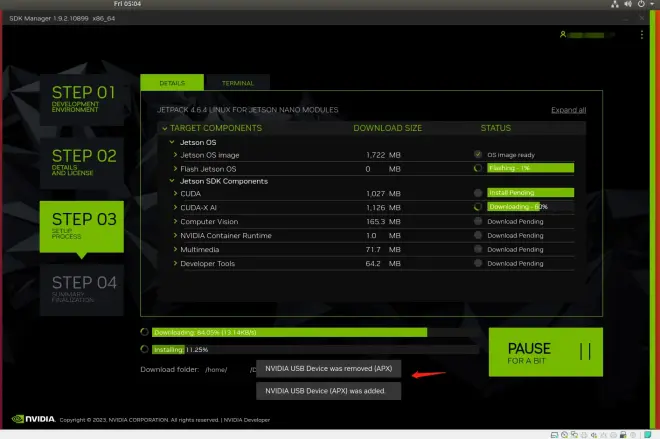Image resolution: width=660 pixels, height=439 pixels.
Task: Go to Step 02 Details and License
Action: (x=82, y=163)
